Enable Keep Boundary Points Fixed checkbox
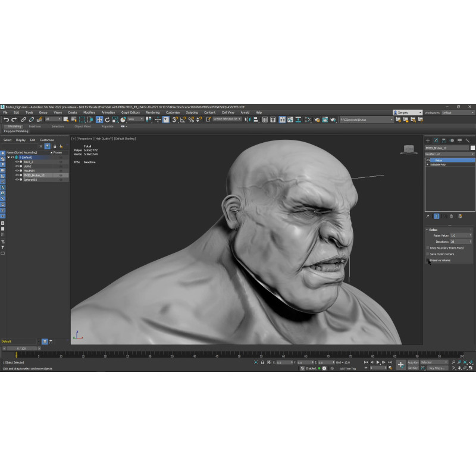 428,248
